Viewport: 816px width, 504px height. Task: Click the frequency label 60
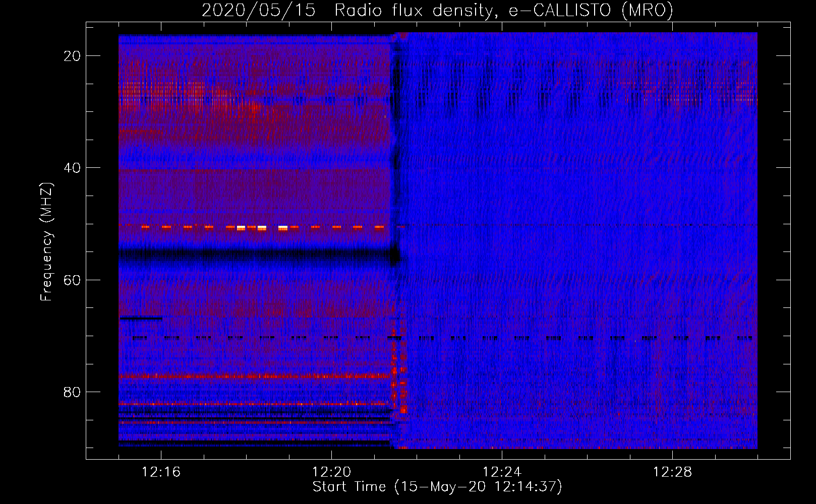pyautogui.click(x=72, y=280)
